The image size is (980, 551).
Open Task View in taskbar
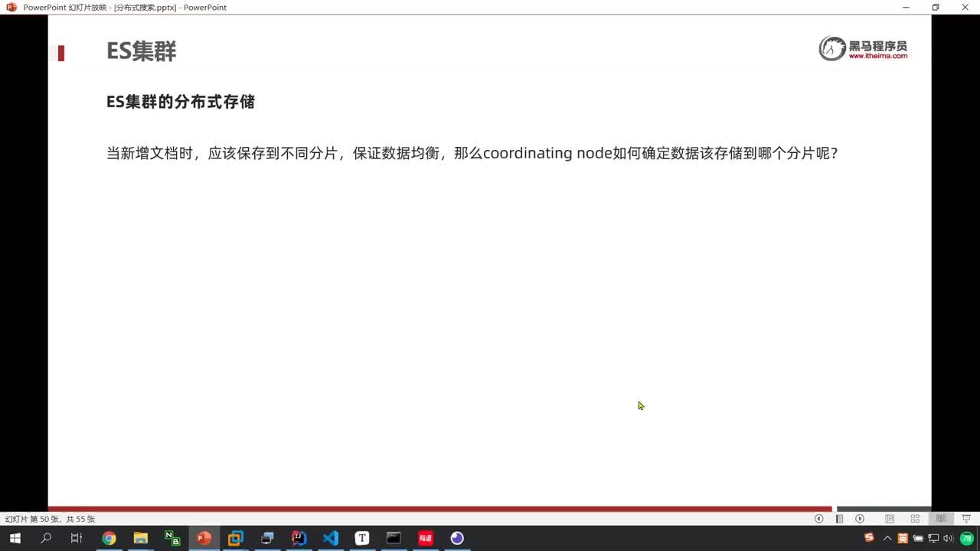pyautogui.click(x=77, y=538)
